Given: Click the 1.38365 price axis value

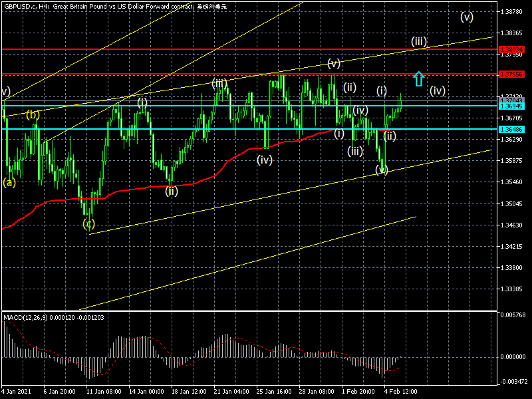Looking at the screenshot, I should 511,33.
